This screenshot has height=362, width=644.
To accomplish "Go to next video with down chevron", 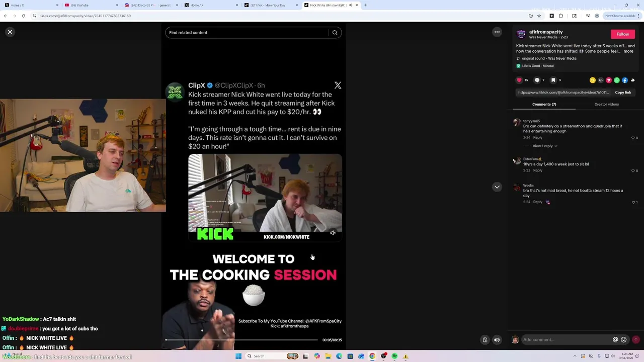I will pos(497,187).
